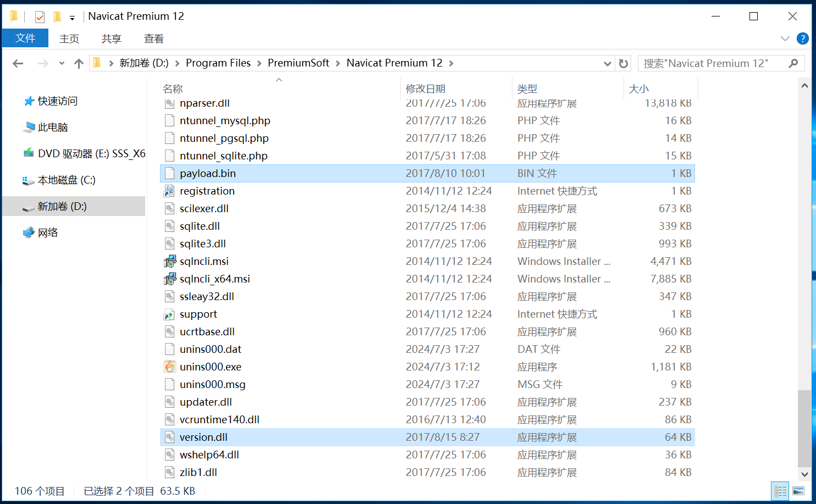Screen dimensions: 816x504
Task: Switch to details view layout icon
Action: coord(780,491)
